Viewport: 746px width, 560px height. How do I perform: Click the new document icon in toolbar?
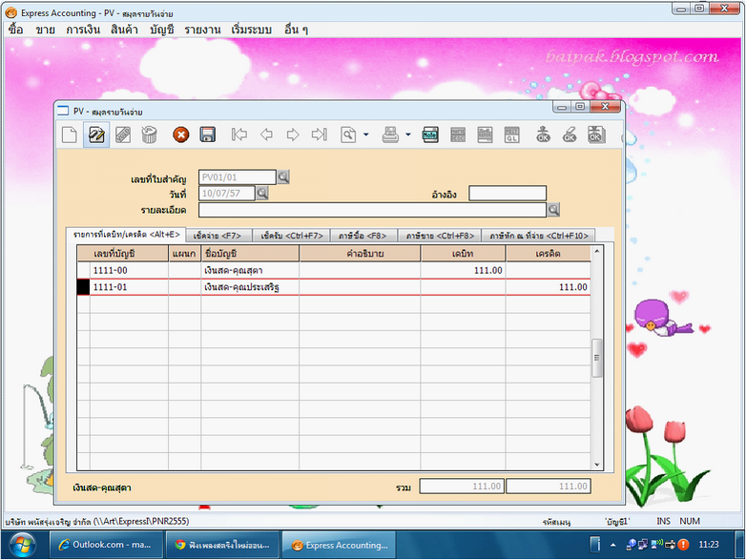pyautogui.click(x=69, y=135)
